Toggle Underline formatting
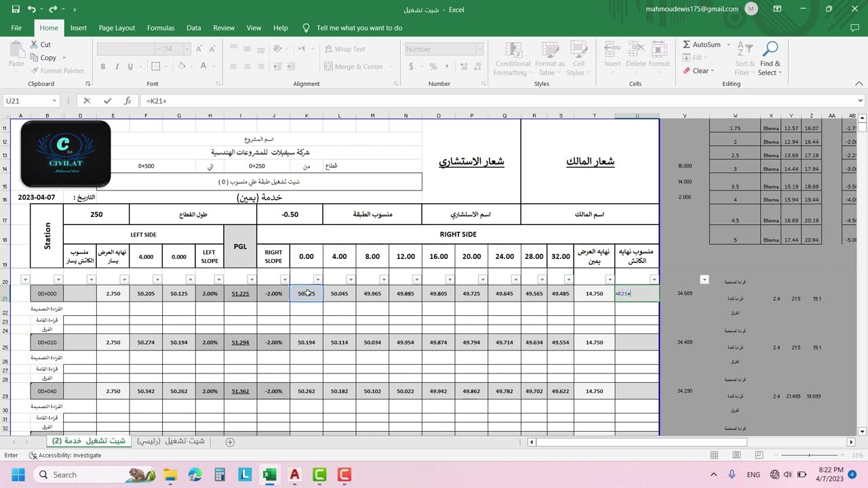The width and height of the screenshot is (868, 488). pyautogui.click(x=130, y=66)
